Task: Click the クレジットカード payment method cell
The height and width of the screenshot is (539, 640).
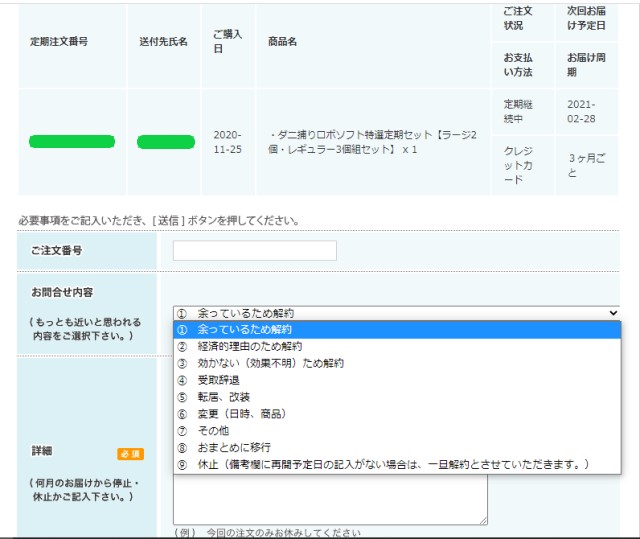Action: (x=523, y=165)
